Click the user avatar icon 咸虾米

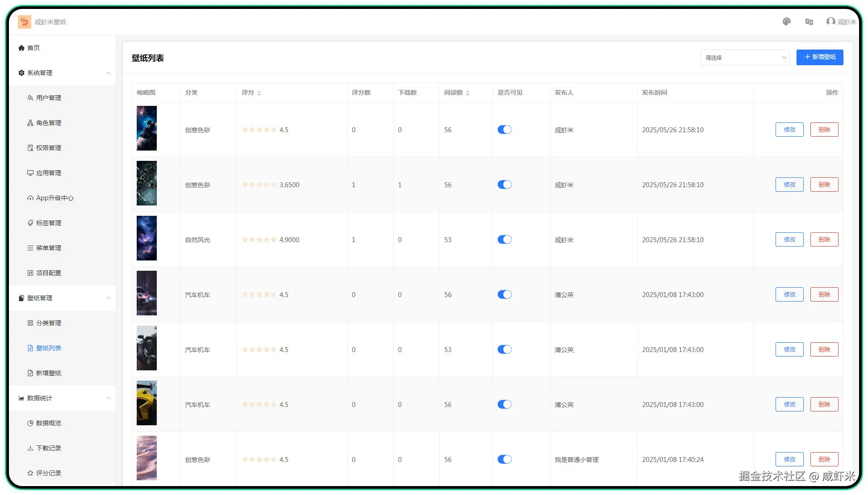point(830,21)
